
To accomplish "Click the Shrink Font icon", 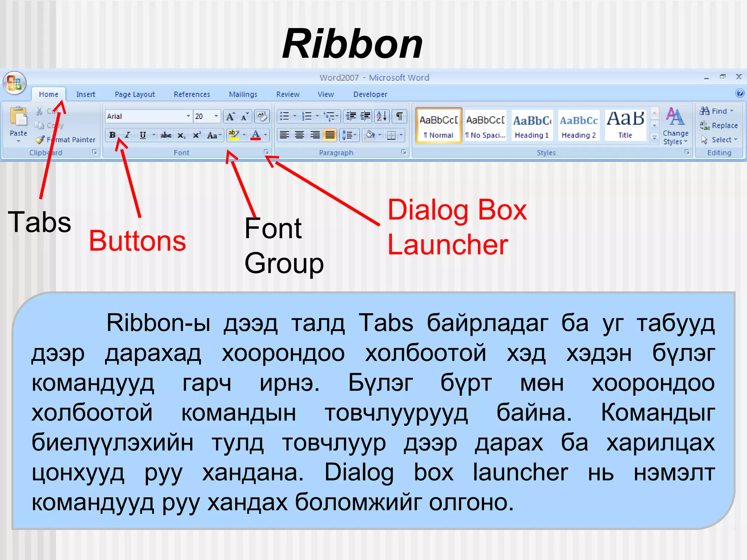I will point(245,116).
